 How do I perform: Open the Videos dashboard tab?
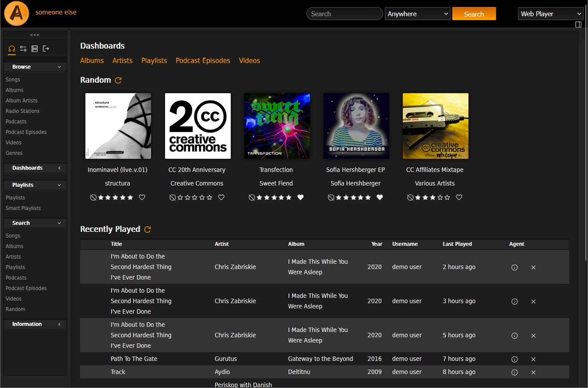250,60
